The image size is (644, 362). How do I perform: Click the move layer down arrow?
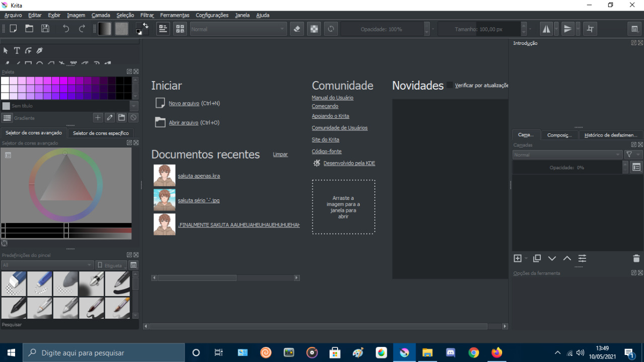coord(552,258)
